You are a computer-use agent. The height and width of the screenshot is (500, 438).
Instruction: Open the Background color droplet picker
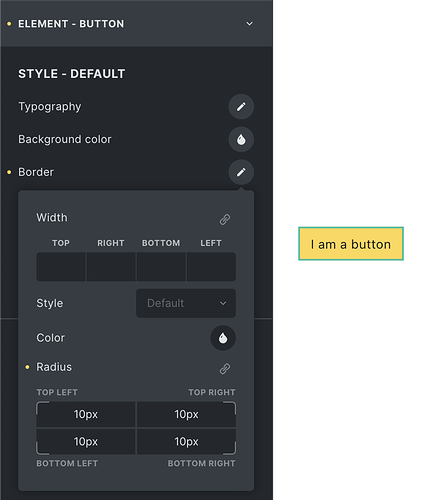pos(241,139)
